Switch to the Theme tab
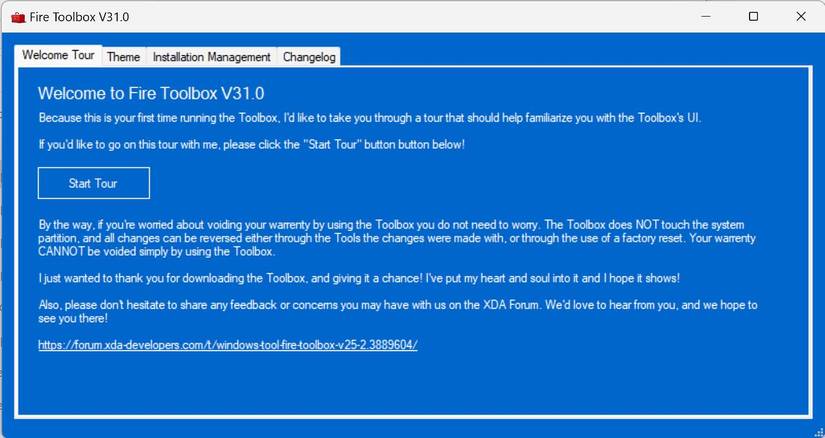Image resolution: width=825 pixels, height=438 pixels. (x=124, y=57)
